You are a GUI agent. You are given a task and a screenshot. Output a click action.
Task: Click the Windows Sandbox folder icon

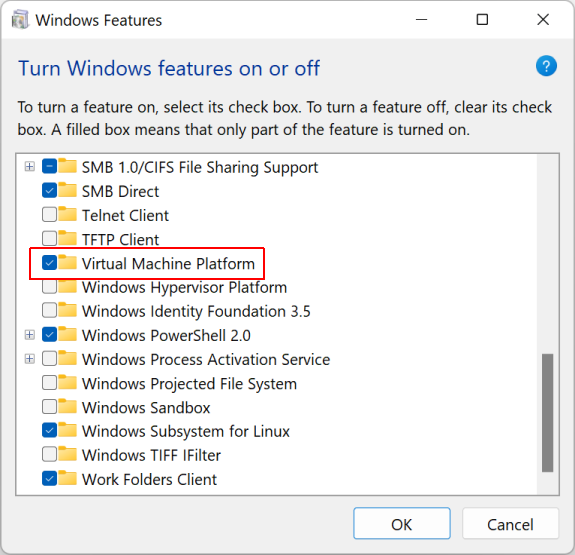(67, 406)
